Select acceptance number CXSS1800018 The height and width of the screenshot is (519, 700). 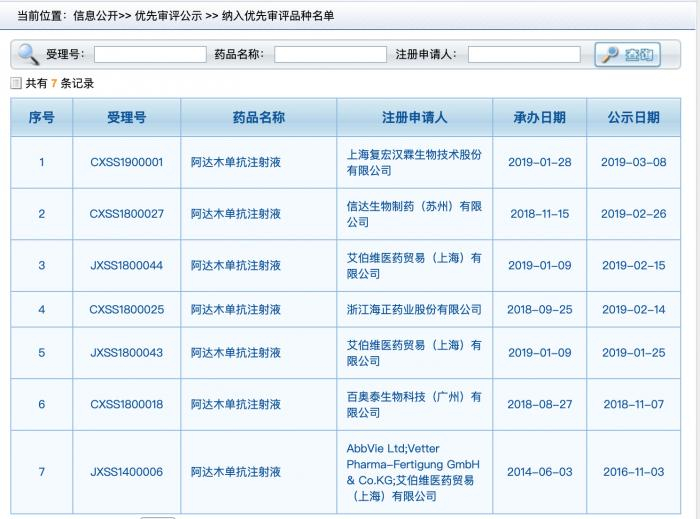[x=127, y=404]
